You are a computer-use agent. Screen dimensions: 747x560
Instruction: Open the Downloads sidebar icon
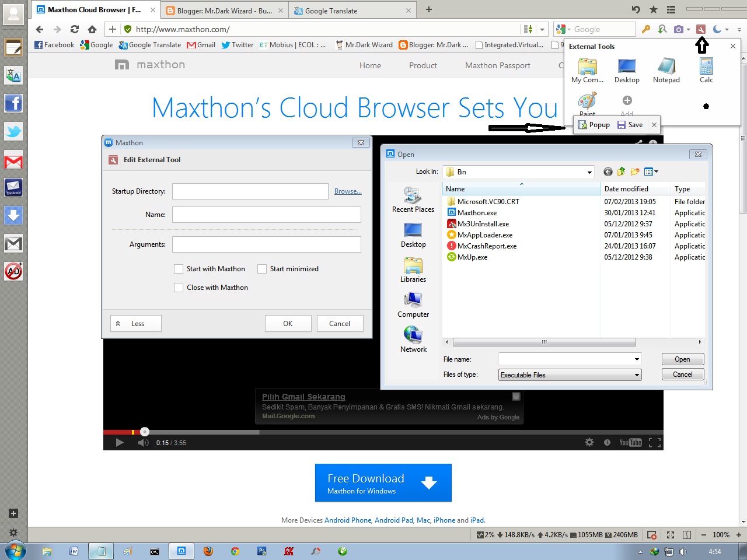[13, 215]
